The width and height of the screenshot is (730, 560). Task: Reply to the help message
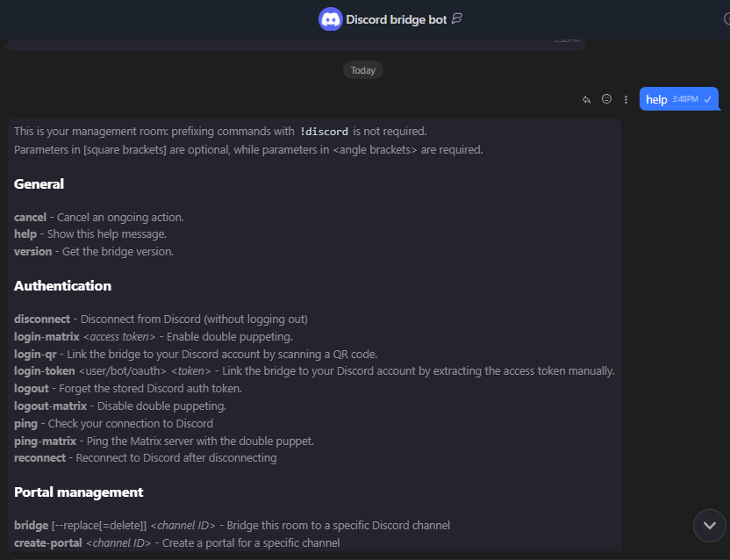pyautogui.click(x=587, y=99)
